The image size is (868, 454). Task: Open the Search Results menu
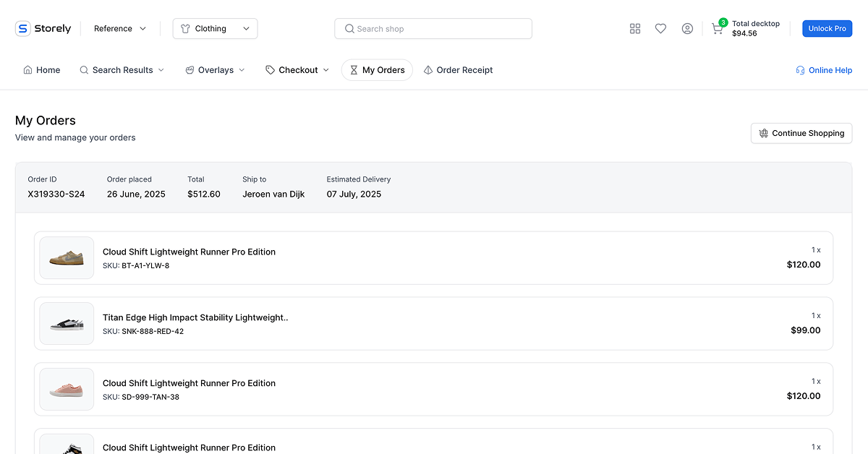tap(122, 70)
